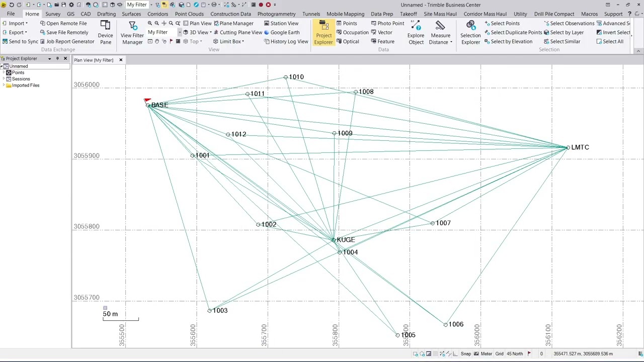
Task: Click Select Duplicate Points
Action: (513, 32)
